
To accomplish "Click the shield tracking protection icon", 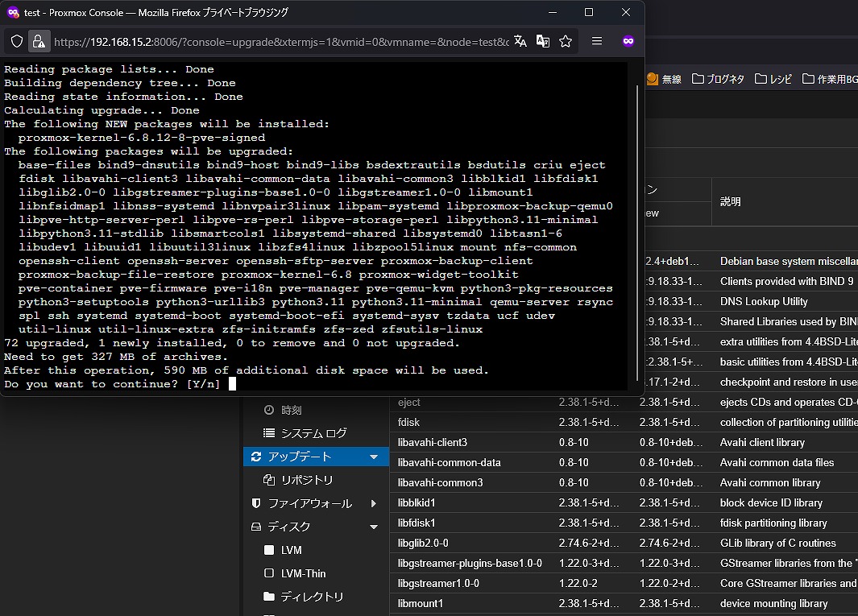I will tap(17, 42).
